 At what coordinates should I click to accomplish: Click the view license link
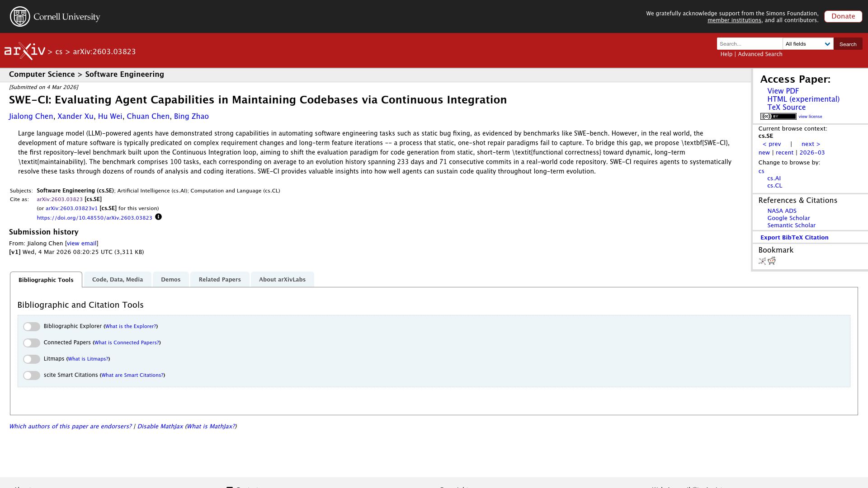pos(810,117)
